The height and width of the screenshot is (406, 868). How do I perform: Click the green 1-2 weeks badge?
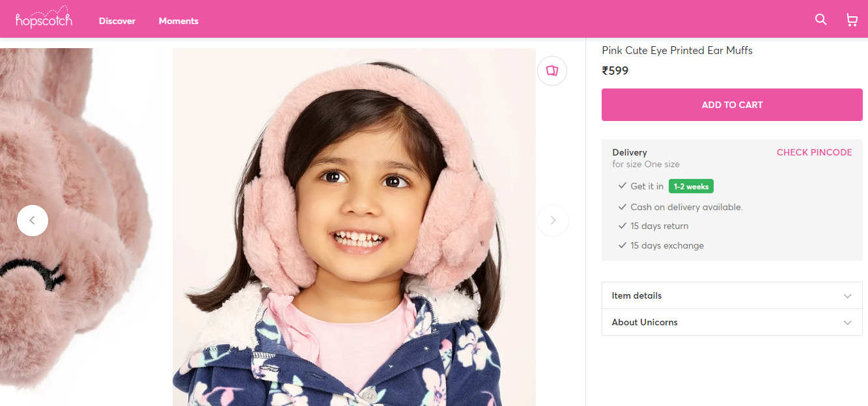point(691,187)
